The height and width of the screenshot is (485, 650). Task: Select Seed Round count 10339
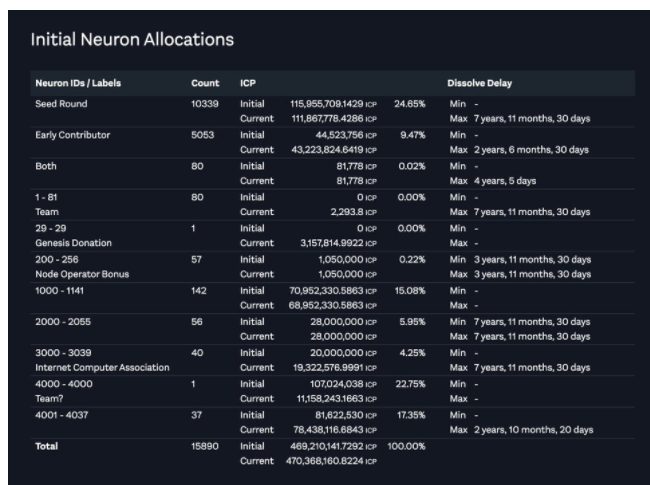click(x=205, y=104)
